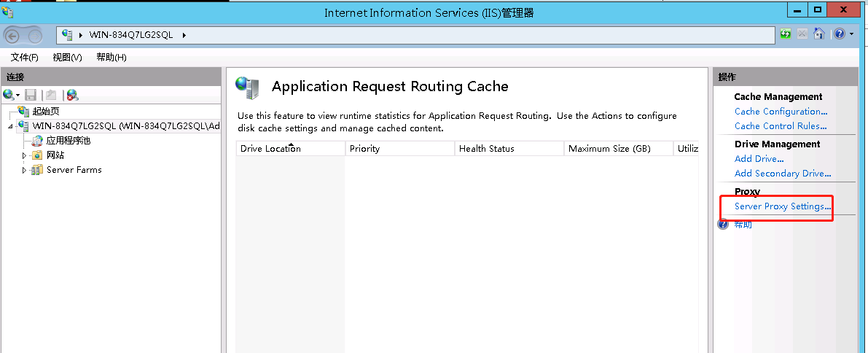Open Cache Configuration link
The height and width of the screenshot is (353, 868).
pos(781,112)
